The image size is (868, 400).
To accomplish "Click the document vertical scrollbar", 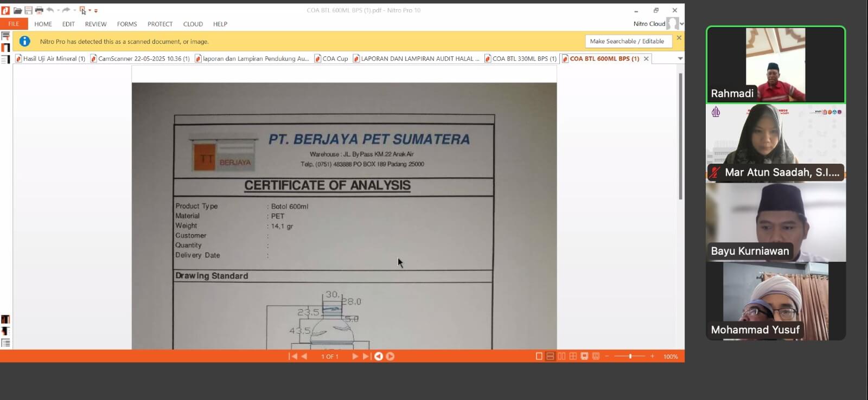I will (x=680, y=136).
